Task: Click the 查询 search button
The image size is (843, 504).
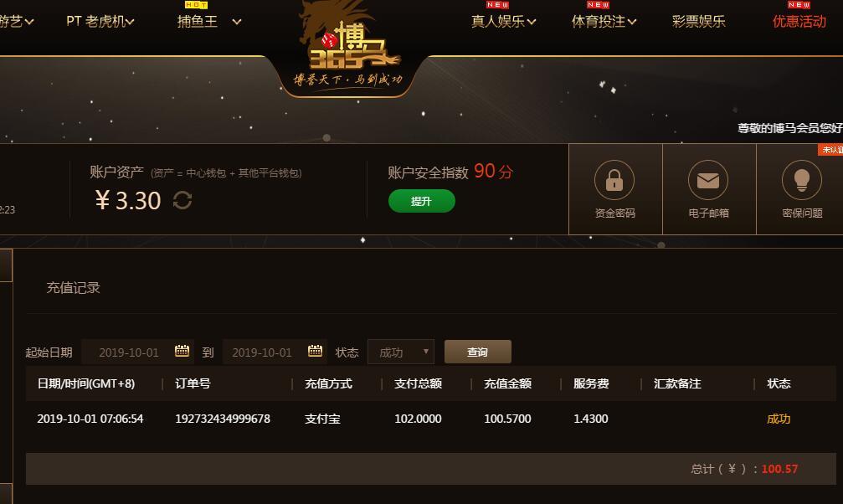Action: click(x=477, y=352)
